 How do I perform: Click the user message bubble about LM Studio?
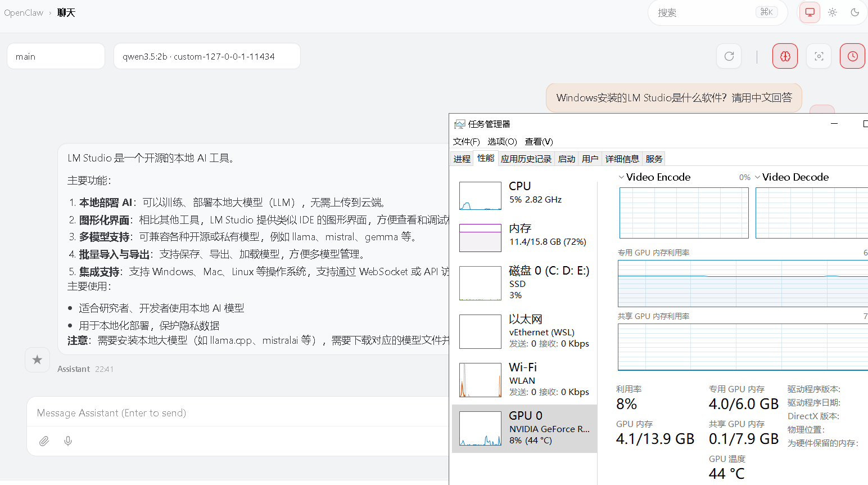pos(673,98)
